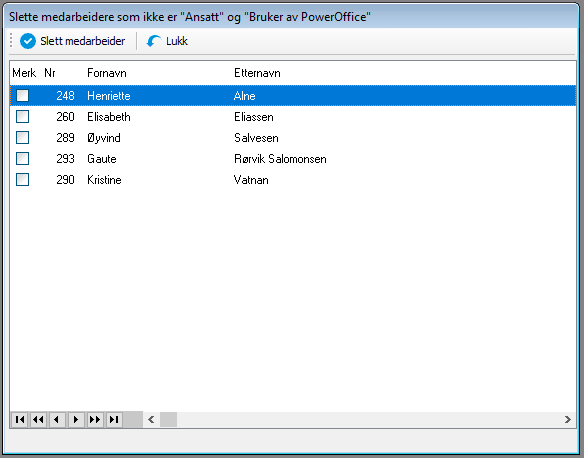Image resolution: width=584 pixels, height=458 pixels.
Task: Tick the checkbox for Kristine Vatnan
Action: [22, 180]
